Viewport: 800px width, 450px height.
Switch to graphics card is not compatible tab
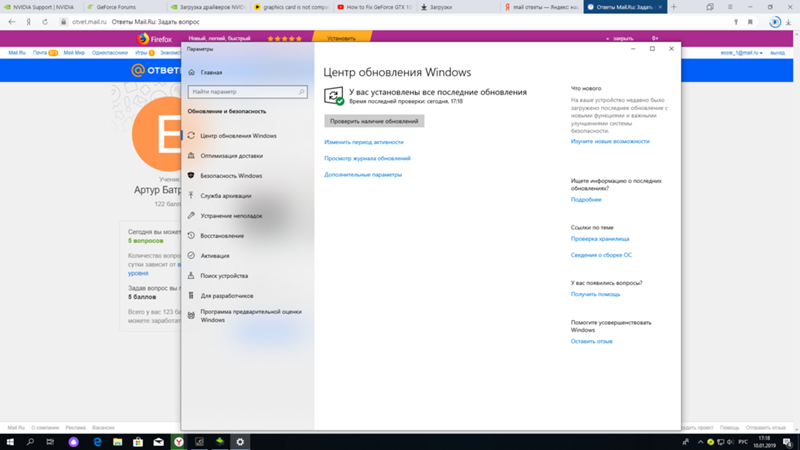point(291,7)
